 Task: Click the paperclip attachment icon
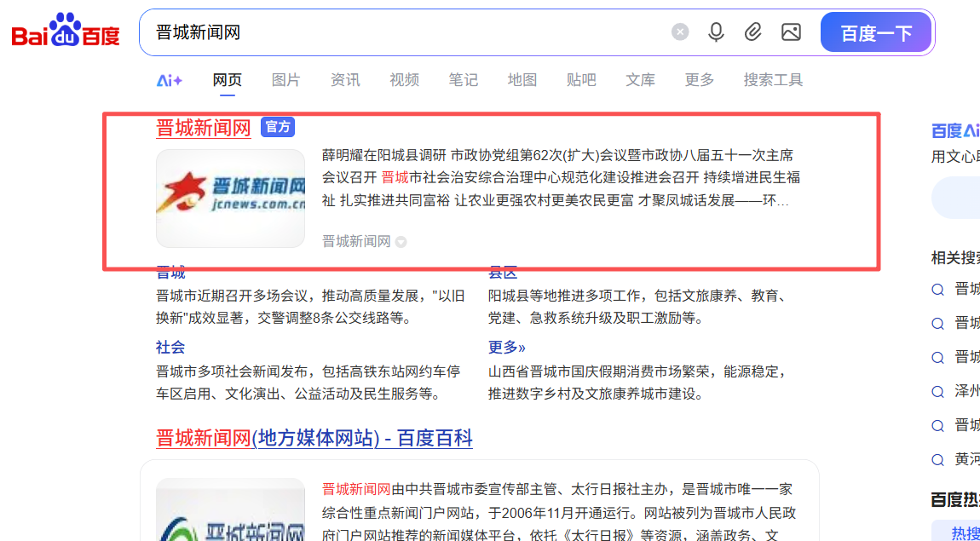(x=753, y=32)
